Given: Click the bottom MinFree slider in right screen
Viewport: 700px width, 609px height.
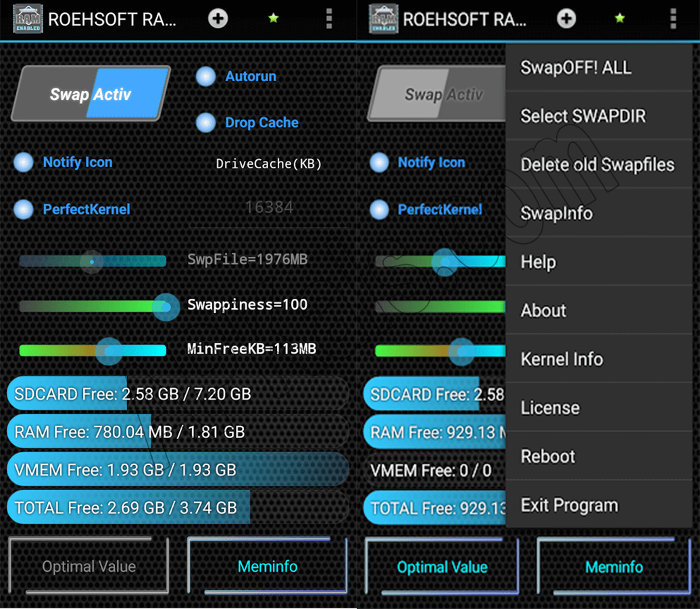Looking at the screenshot, I should [x=441, y=351].
